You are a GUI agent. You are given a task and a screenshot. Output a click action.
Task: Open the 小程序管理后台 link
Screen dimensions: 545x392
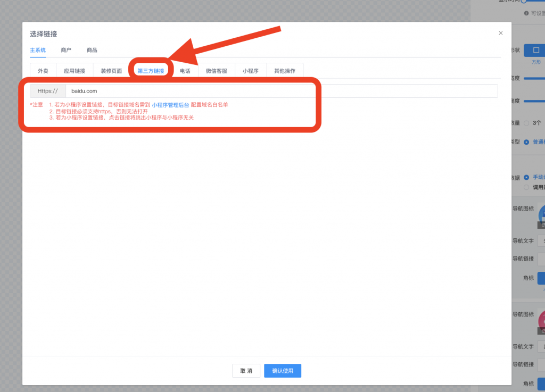point(170,105)
